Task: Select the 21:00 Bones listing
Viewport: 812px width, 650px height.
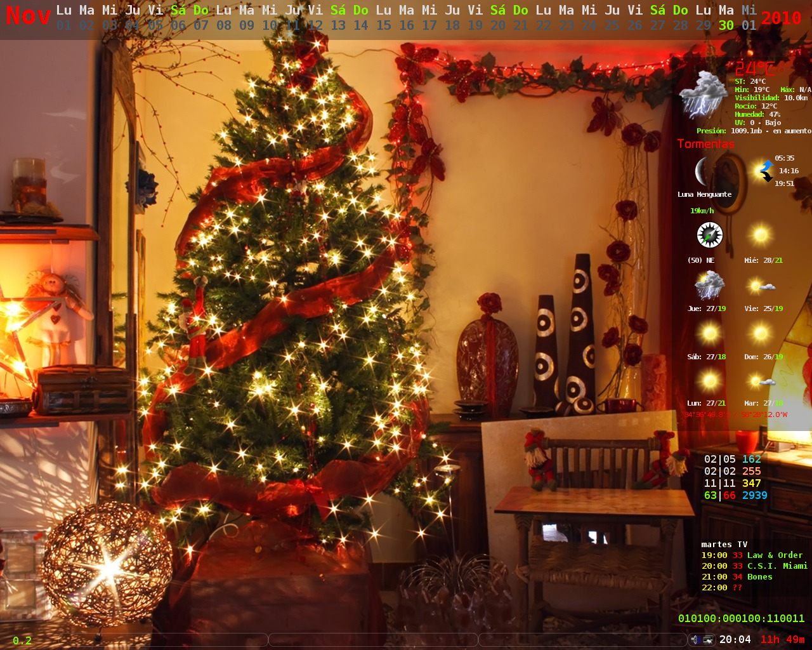Action: pyautogui.click(x=737, y=576)
